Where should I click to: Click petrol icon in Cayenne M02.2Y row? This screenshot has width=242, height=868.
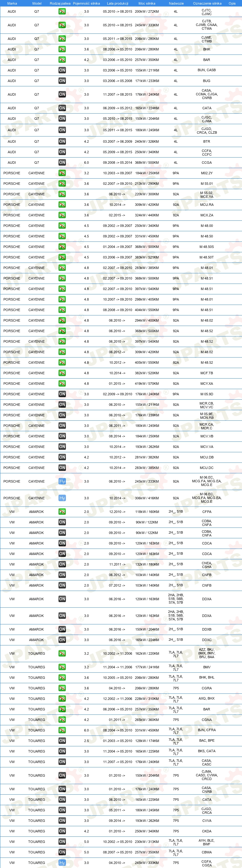[x=62, y=173]
